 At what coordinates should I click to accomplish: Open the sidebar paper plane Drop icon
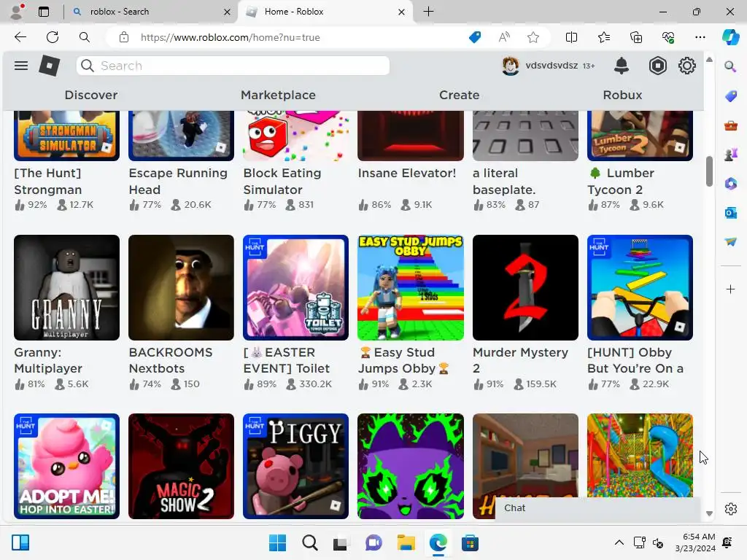tap(730, 241)
